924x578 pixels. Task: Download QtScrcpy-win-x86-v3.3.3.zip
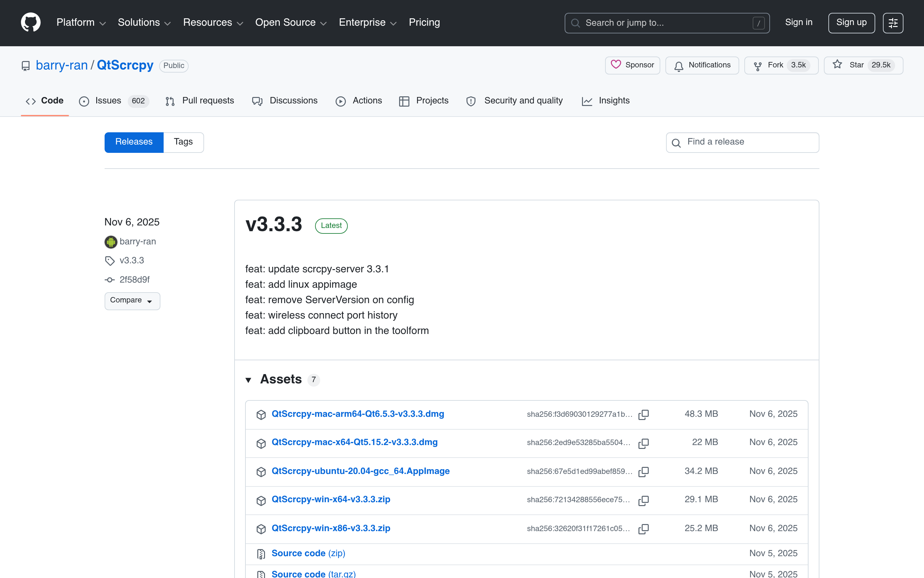(331, 528)
